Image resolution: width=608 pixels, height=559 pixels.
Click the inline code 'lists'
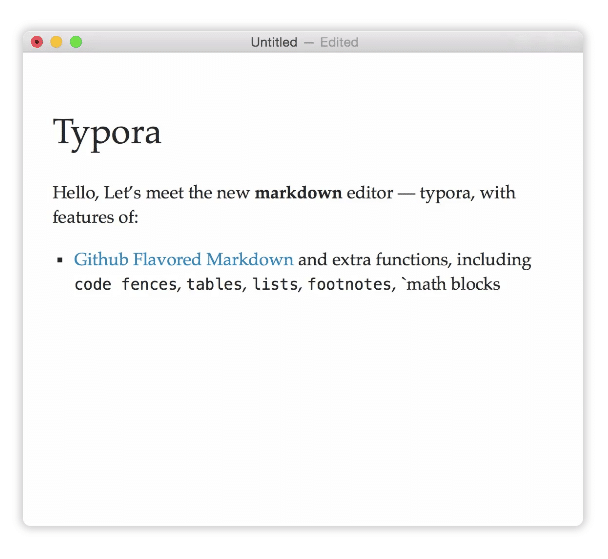275,284
